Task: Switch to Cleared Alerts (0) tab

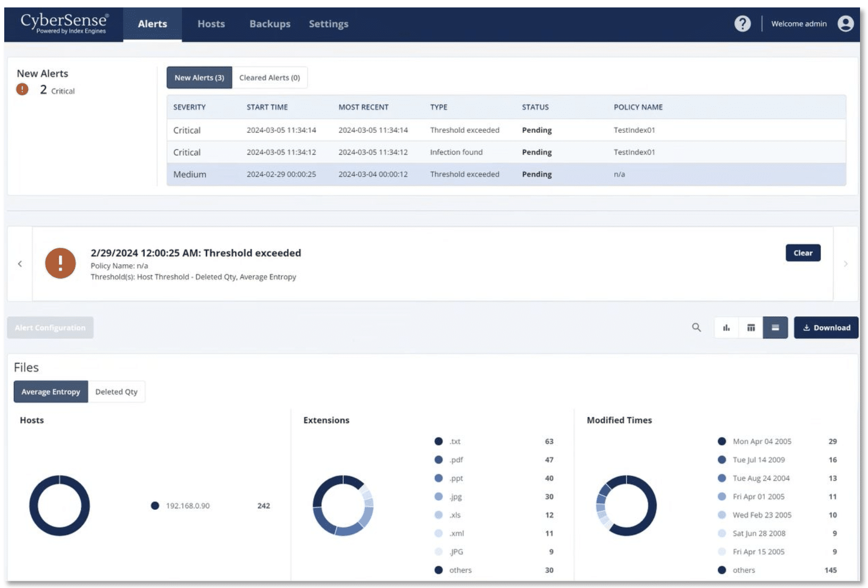Action: 269,78
